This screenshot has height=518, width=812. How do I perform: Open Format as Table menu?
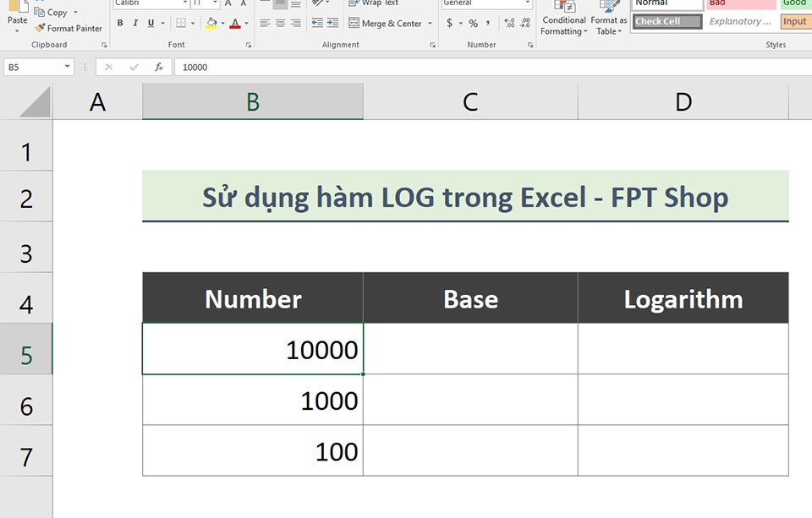[608, 18]
